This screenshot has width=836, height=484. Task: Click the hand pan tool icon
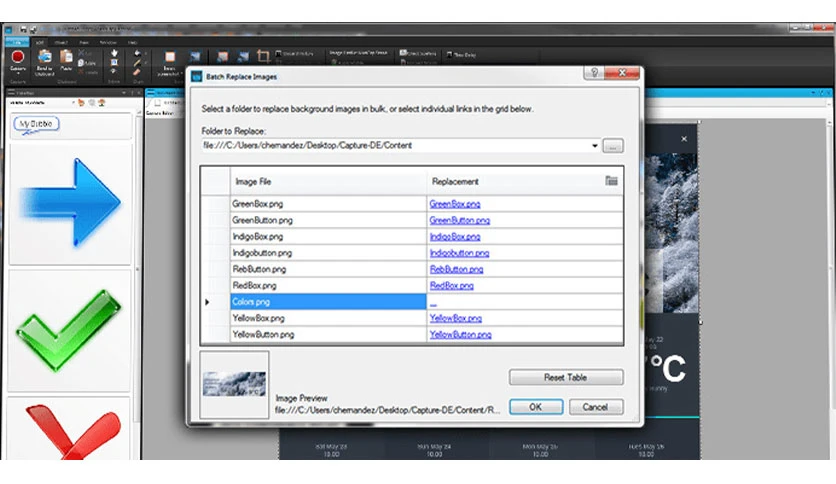(114, 53)
